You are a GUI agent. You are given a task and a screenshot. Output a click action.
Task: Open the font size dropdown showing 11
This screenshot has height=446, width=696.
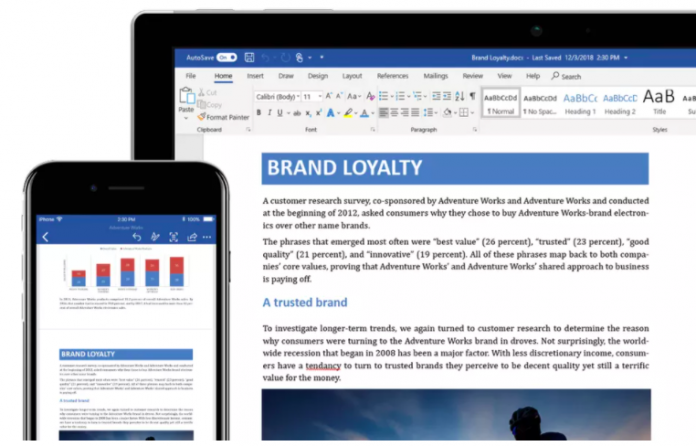[x=312, y=96]
